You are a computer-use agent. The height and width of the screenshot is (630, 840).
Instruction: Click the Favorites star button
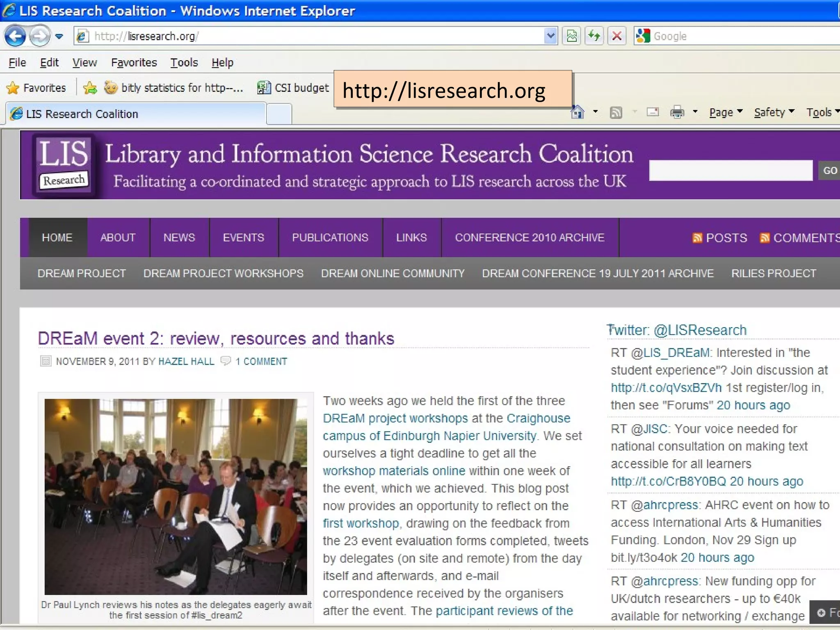click(36, 88)
